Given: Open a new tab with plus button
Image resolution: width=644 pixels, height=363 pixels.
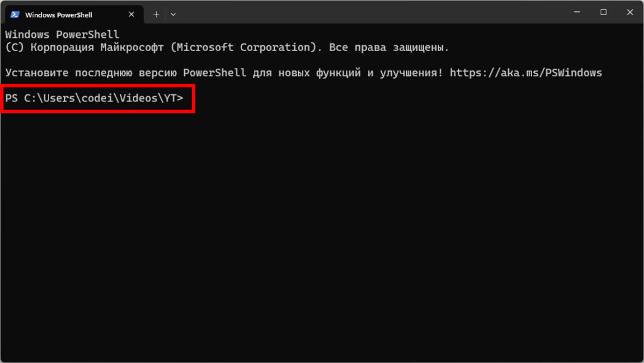Looking at the screenshot, I should (x=156, y=14).
